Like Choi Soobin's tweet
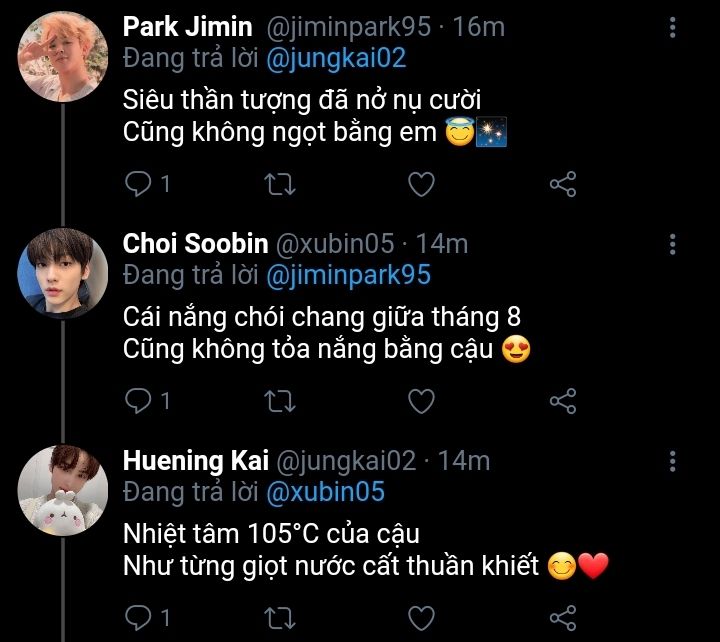 (422, 401)
